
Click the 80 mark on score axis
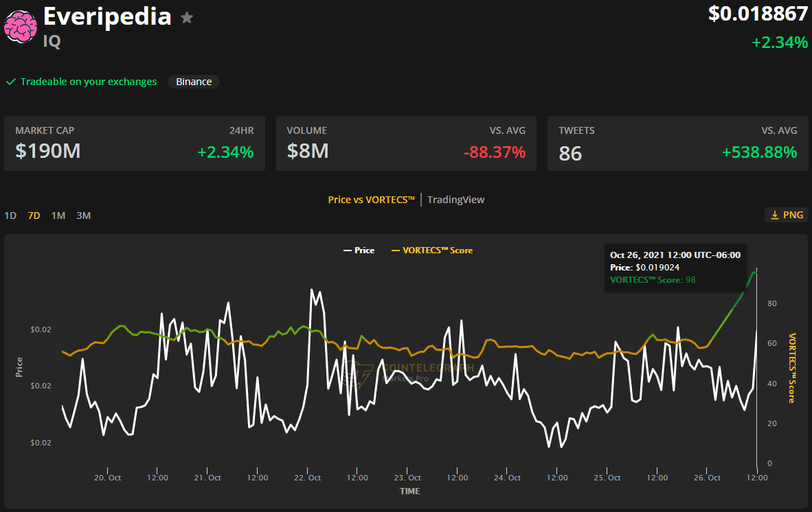772,303
